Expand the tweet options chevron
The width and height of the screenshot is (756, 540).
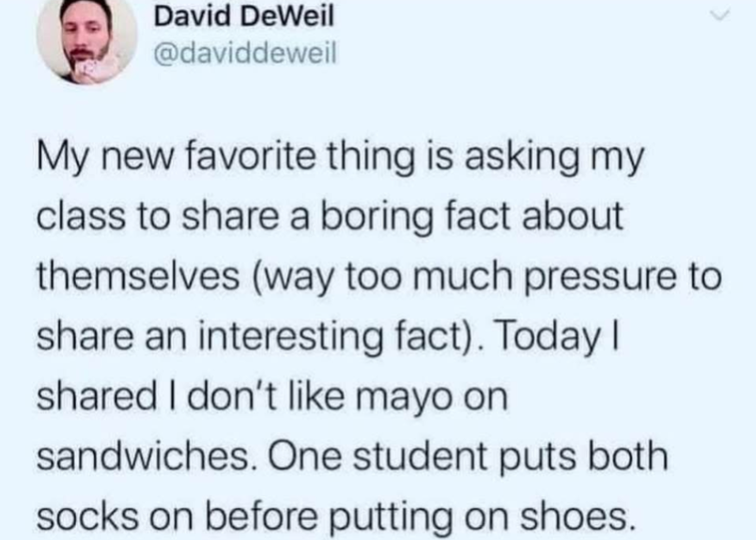click(721, 16)
